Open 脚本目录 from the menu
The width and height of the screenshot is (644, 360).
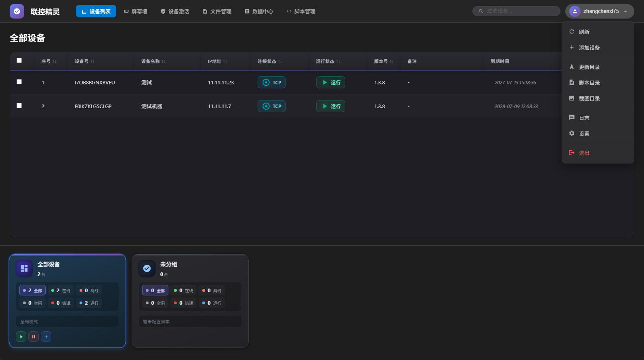pyautogui.click(x=598, y=83)
